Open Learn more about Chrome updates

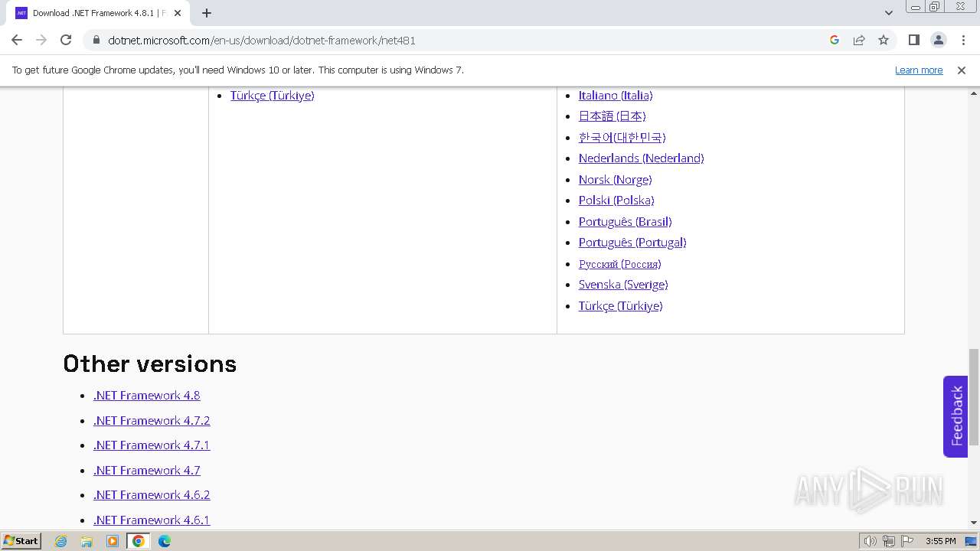(x=919, y=70)
